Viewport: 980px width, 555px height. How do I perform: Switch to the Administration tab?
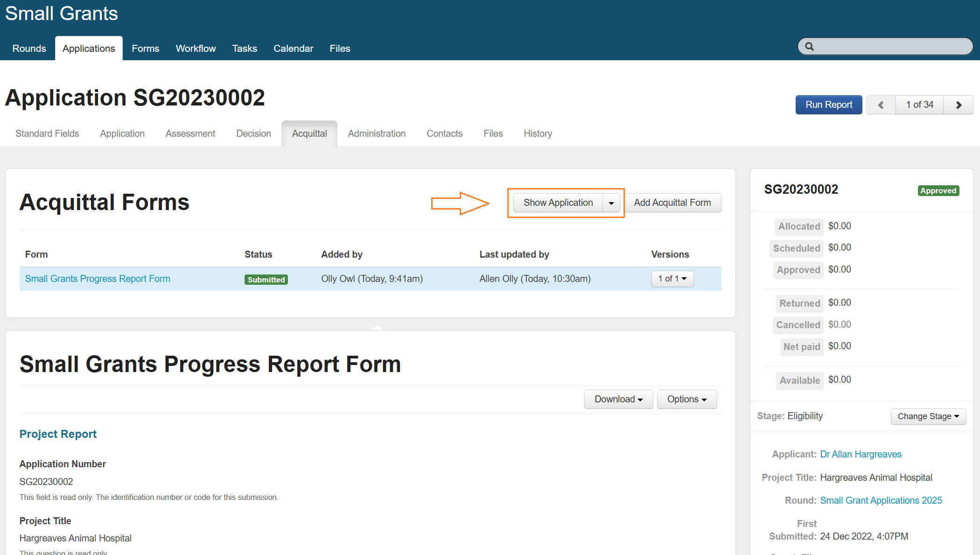click(377, 134)
